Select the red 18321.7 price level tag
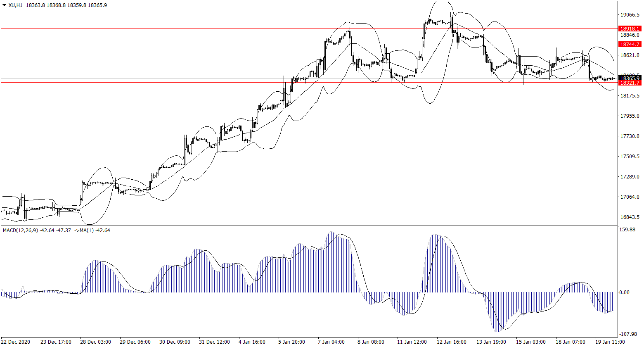 630,83
